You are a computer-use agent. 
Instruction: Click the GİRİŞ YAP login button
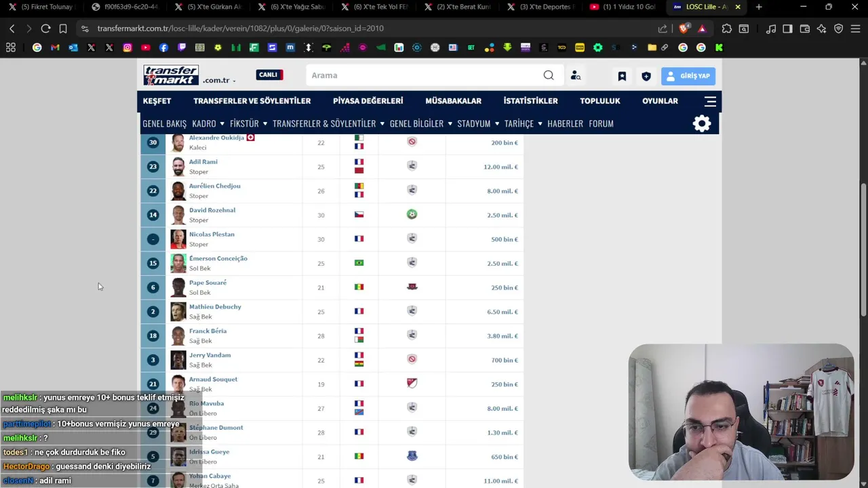click(x=688, y=76)
